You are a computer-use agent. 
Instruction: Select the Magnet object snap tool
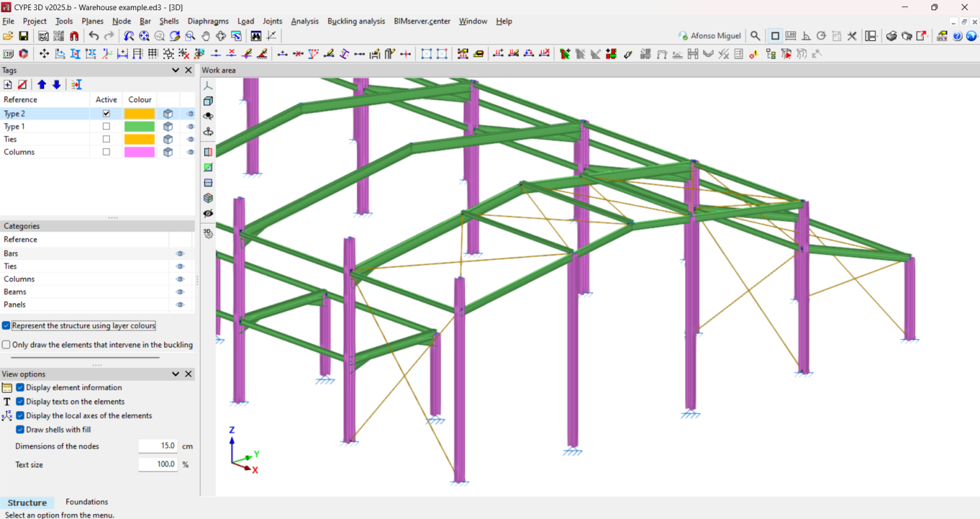[73, 36]
